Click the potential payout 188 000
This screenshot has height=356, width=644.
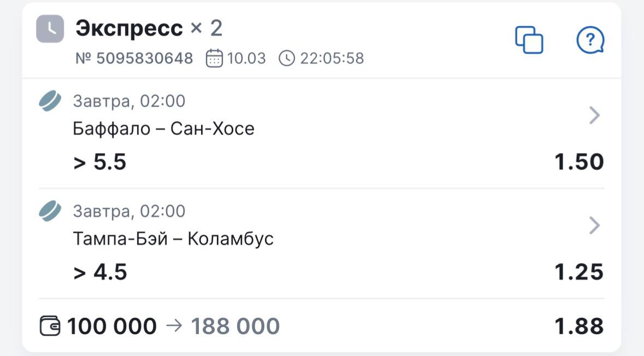point(235,326)
